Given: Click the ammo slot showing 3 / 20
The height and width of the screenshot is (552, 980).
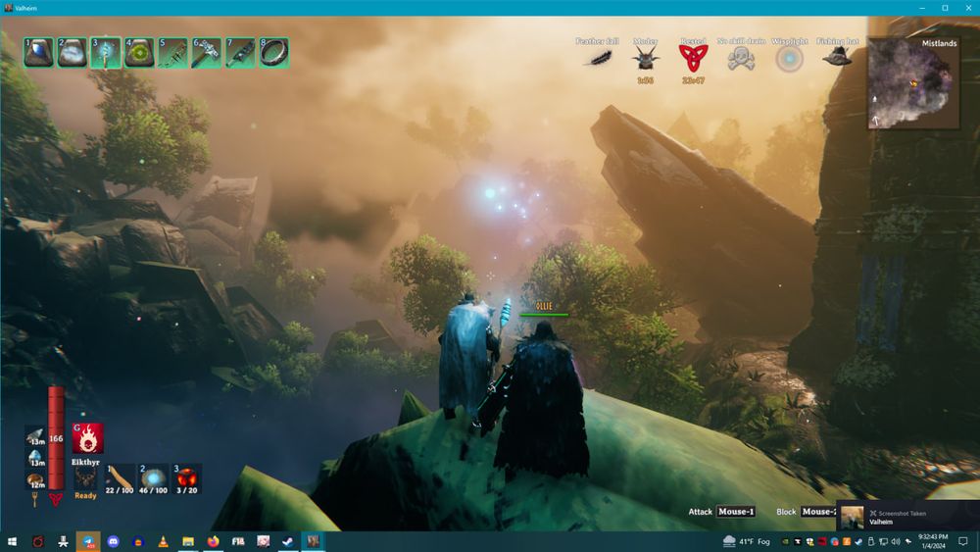Looking at the screenshot, I should coord(187,478).
